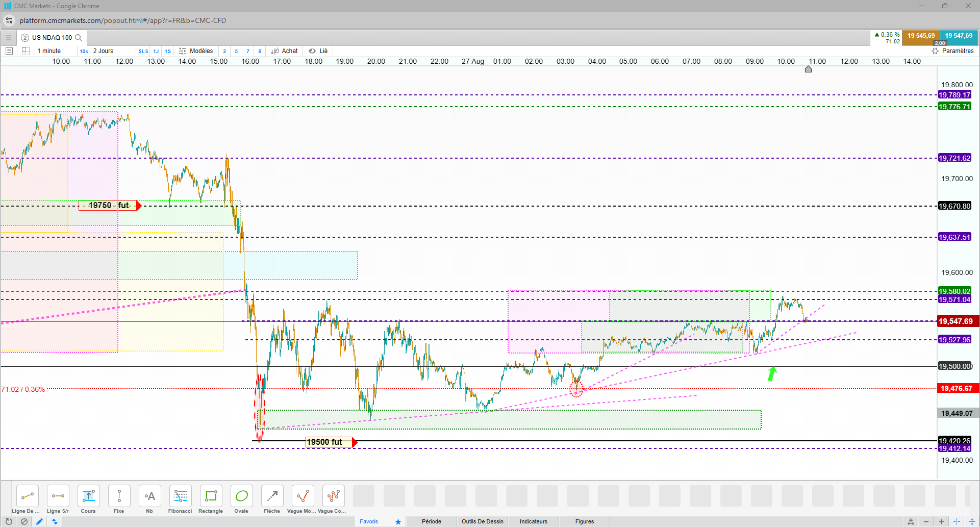Screen dimensions: 980x527
Task: Toggle the SLS shortcut
Action: [x=143, y=51]
